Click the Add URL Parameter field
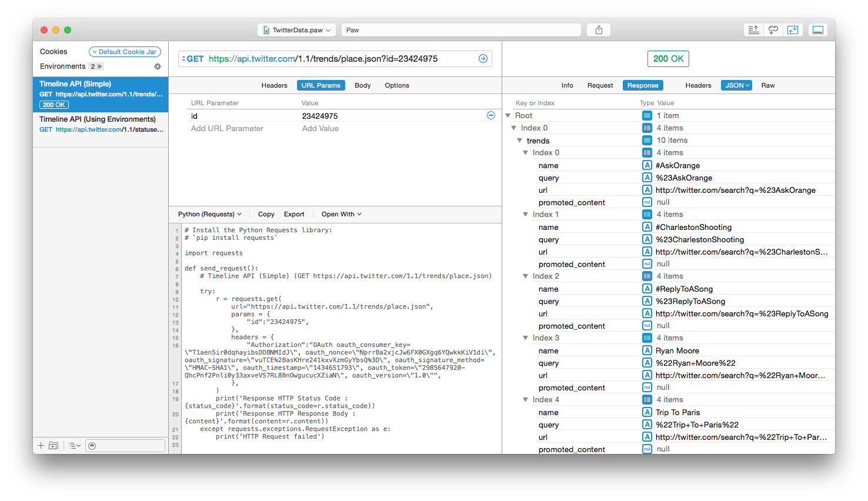The width and height of the screenshot is (868, 501). pyautogui.click(x=227, y=128)
